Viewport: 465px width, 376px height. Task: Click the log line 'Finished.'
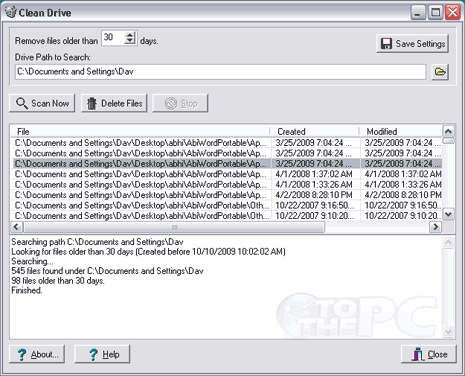click(27, 290)
